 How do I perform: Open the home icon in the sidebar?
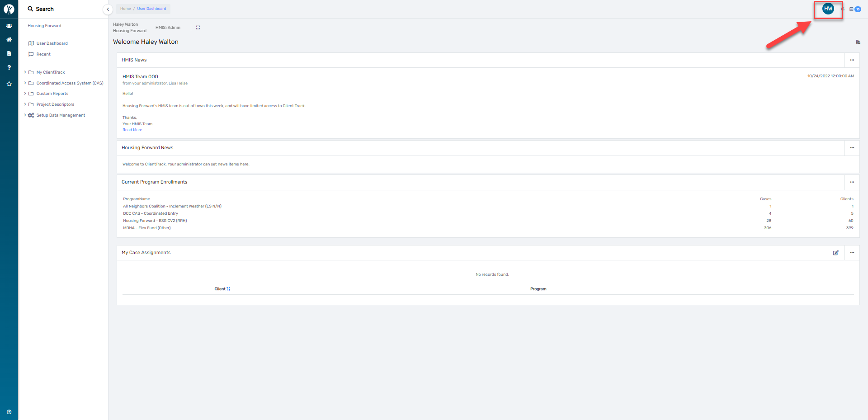coord(9,40)
